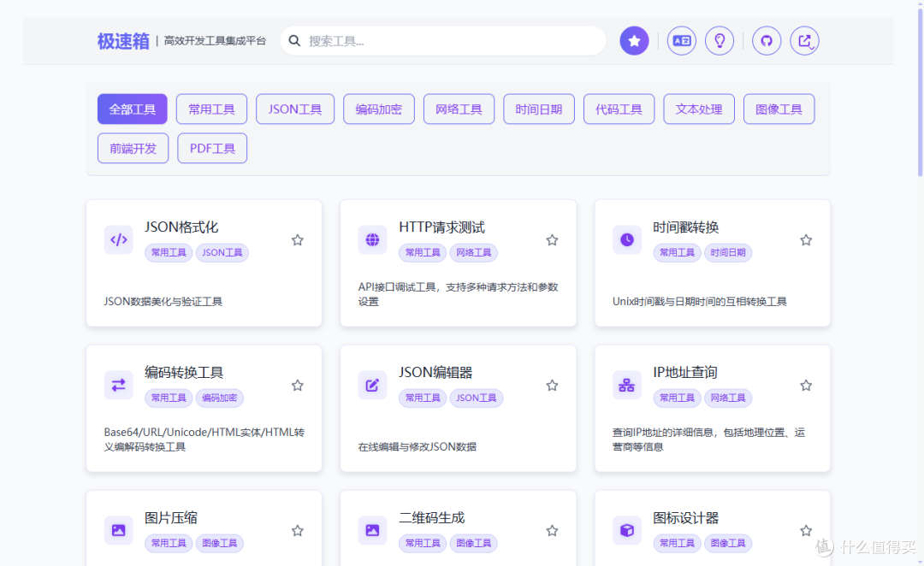Click the 图片压缩 image icon
This screenshot has width=924, height=566.
(x=118, y=530)
